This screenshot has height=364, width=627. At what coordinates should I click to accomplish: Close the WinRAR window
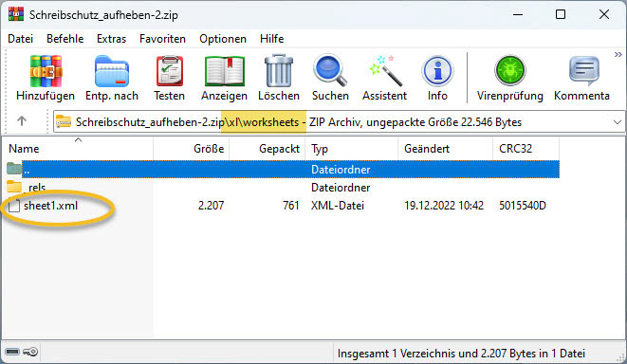coord(604,15)
